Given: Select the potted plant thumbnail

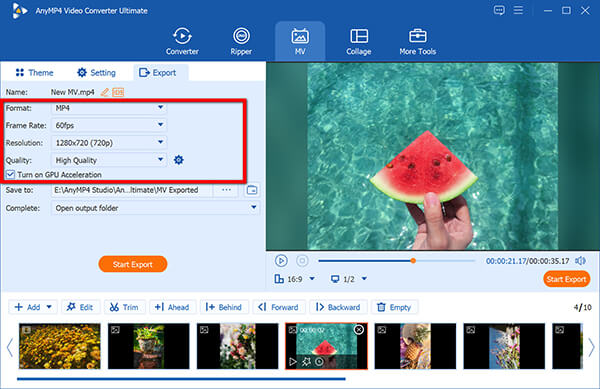Looking at the screenshot, I should pos(148,346).
